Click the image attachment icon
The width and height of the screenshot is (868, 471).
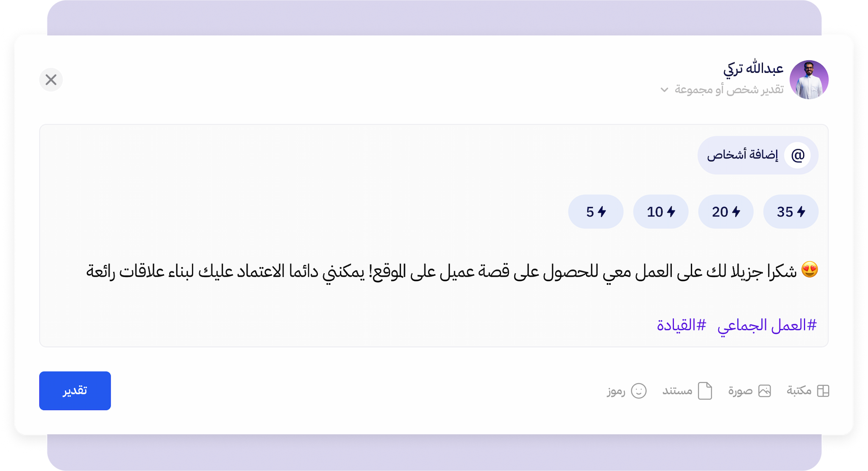click(765, 391)
